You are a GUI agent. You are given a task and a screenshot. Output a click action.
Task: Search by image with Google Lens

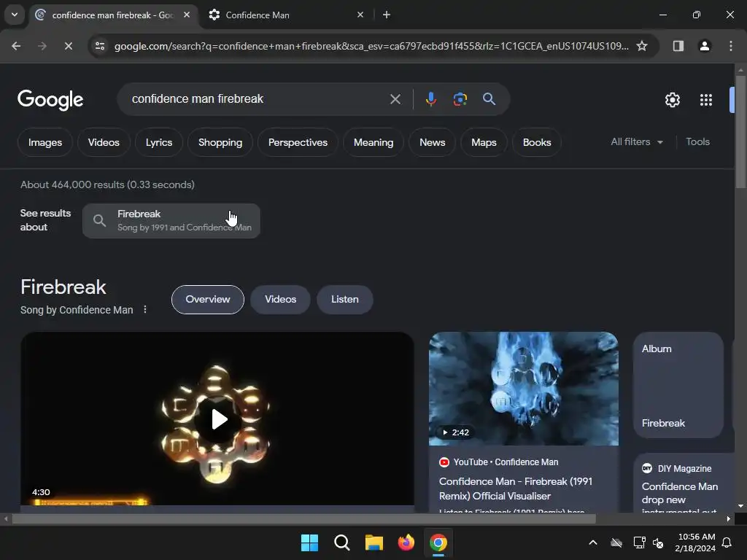[460, 99]
